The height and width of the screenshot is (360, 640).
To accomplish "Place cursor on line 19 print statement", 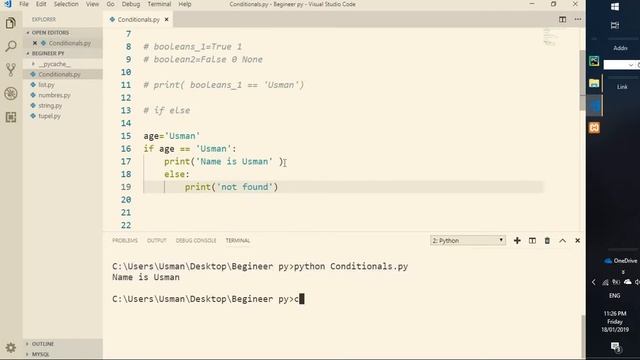I will tap(231, 187).
